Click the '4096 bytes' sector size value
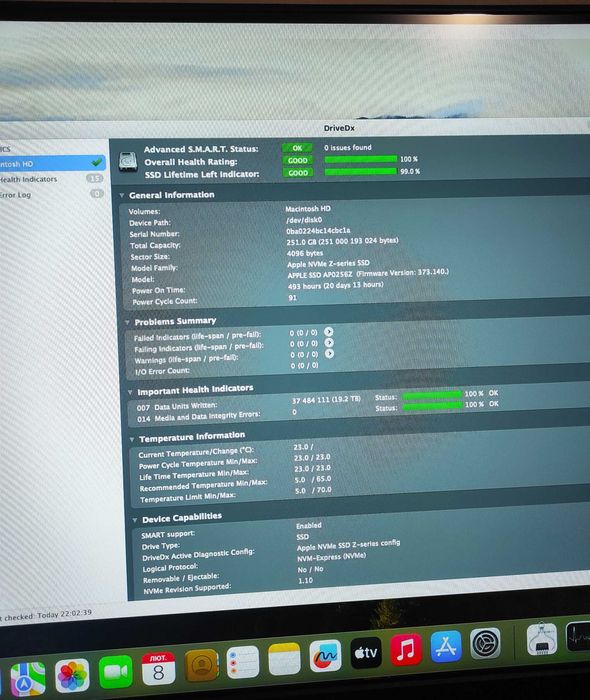This screenshot has height=700, width=590. (305, 253)
